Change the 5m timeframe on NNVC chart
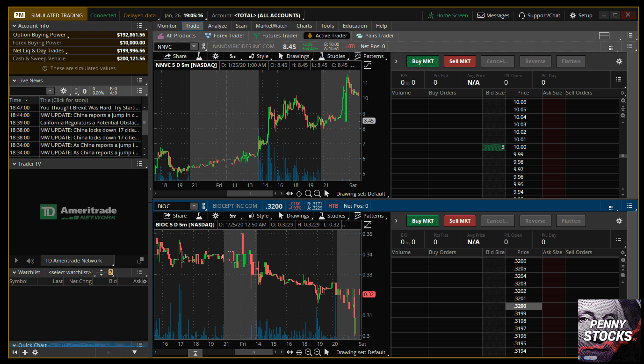Viewport: 644px width, 364px height. tap(233, 56)
